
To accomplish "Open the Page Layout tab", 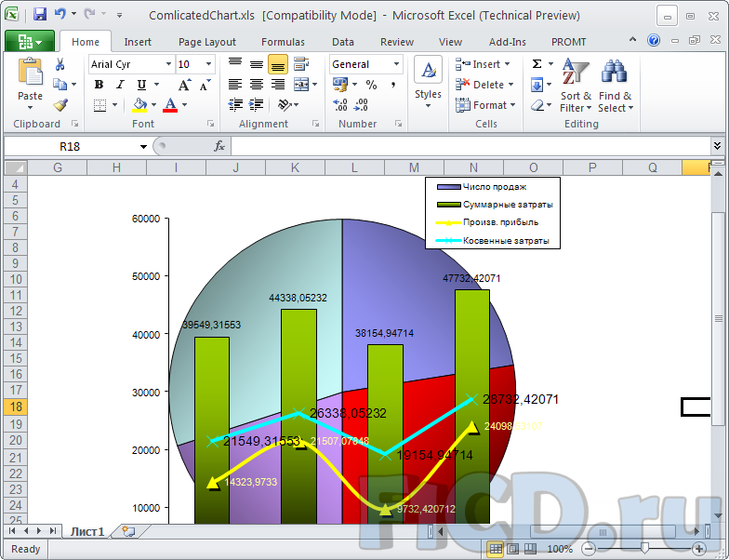I will pos(206,42).
